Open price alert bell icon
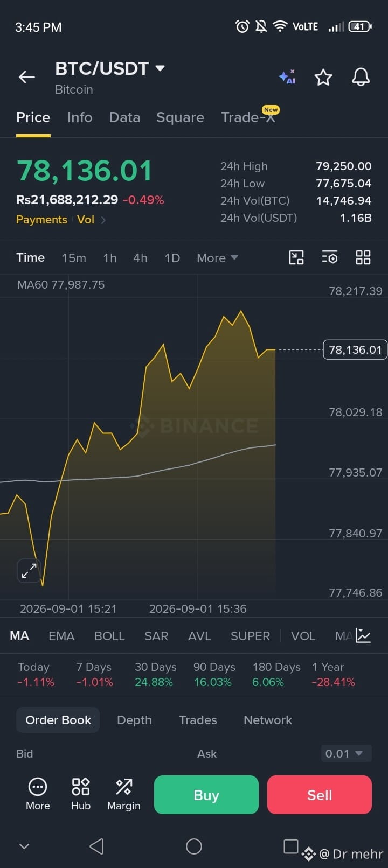The height and width of the screenshot is (868, 388). tap(361, 77)
